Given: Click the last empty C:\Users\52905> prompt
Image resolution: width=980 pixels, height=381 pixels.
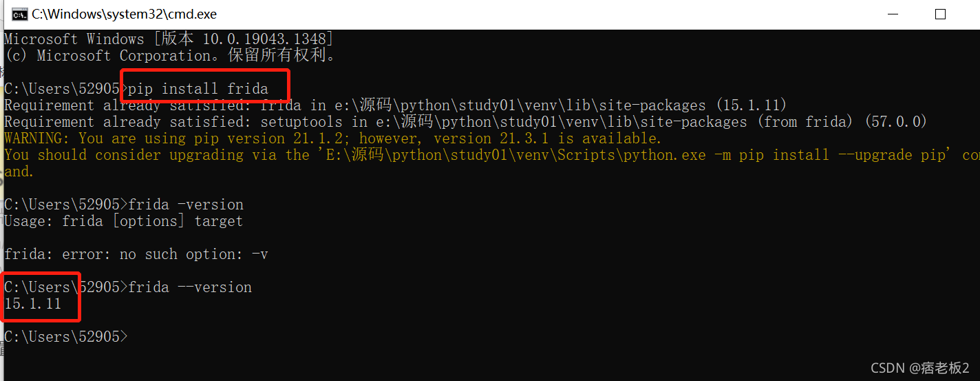Looking at the screenshot, I should [x=66, y=337].
